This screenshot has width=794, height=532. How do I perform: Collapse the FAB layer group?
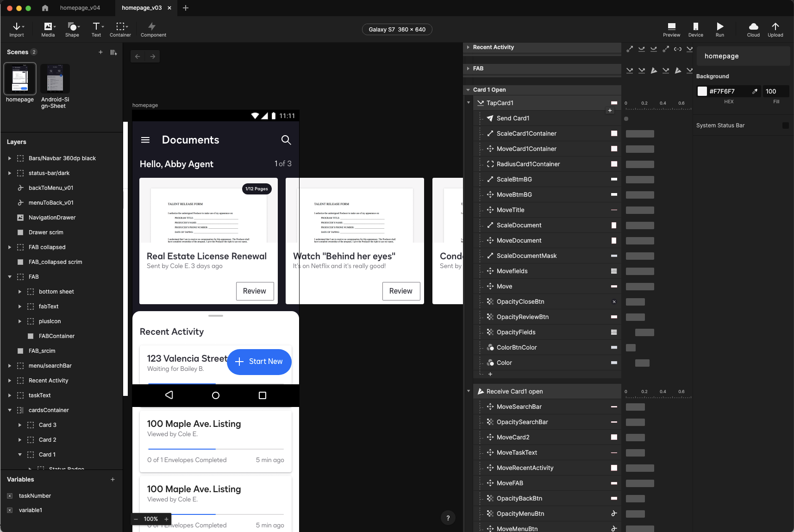(x=9, y=277)
